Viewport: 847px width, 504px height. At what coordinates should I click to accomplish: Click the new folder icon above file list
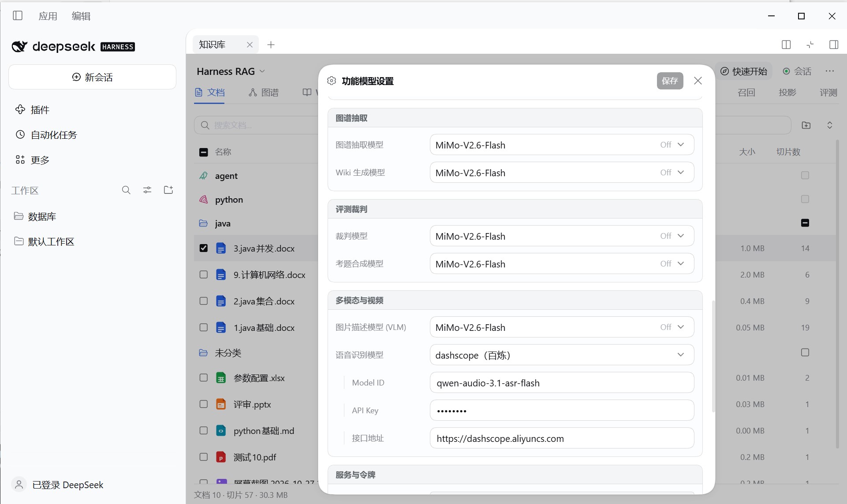pyautogui.click(x=806, y=125)
